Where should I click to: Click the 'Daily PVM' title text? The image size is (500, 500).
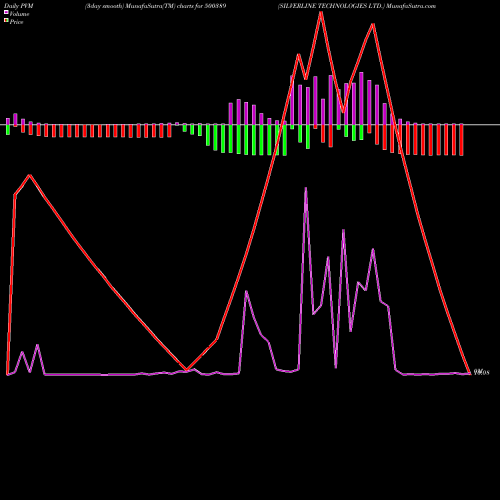19,6
